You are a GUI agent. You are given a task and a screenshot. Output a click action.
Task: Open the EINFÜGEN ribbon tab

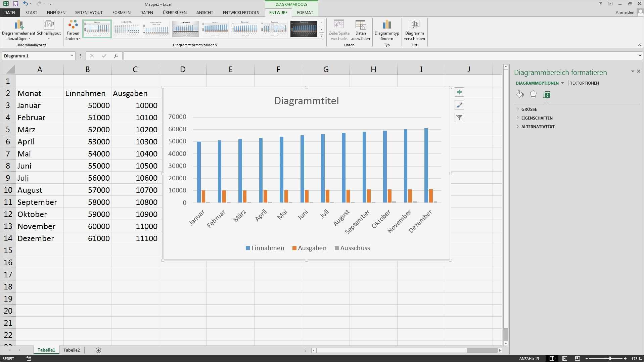pos(56,13)
